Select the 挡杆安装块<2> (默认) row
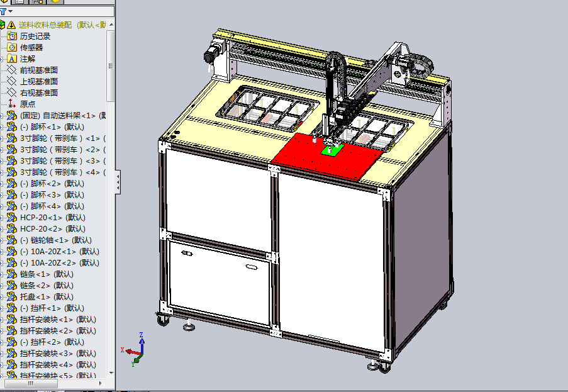This screenshot has height=392, width=568. coord(58,330)
